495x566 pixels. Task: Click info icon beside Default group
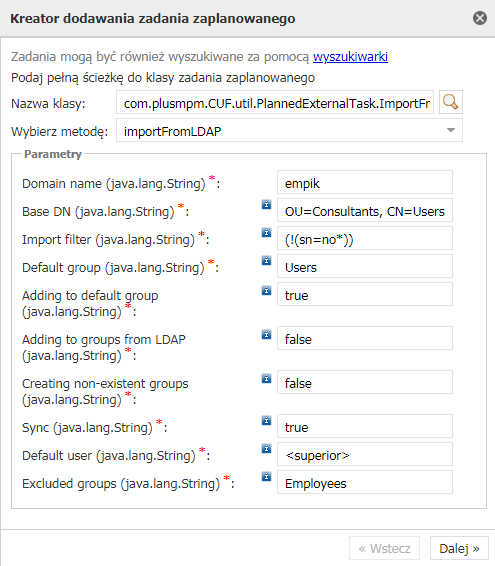[266, 260]
